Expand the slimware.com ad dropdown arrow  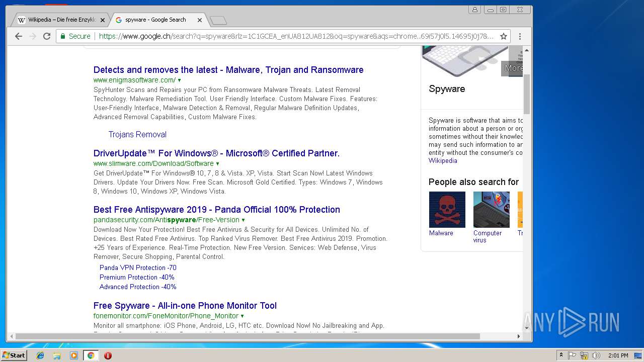(217, 164)
